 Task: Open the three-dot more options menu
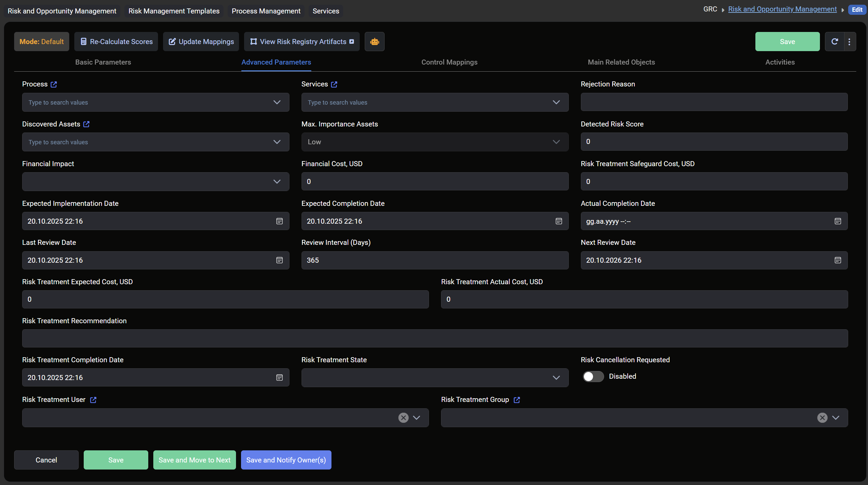849,41
